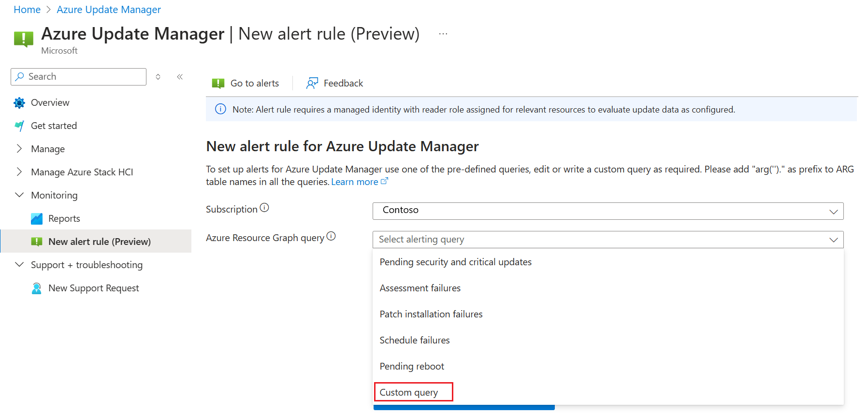Click the Reports chart icon
The width and height of the screenshot is (868, 414).
pyautogui.click(x=37, y=219)
